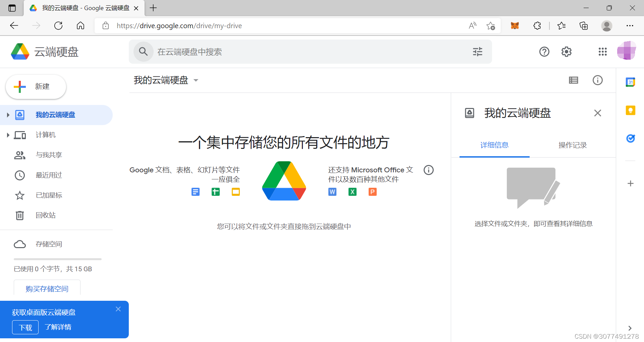View site information lock icon
Viewport: 644px width, 342px height.
tap(105, 25)
